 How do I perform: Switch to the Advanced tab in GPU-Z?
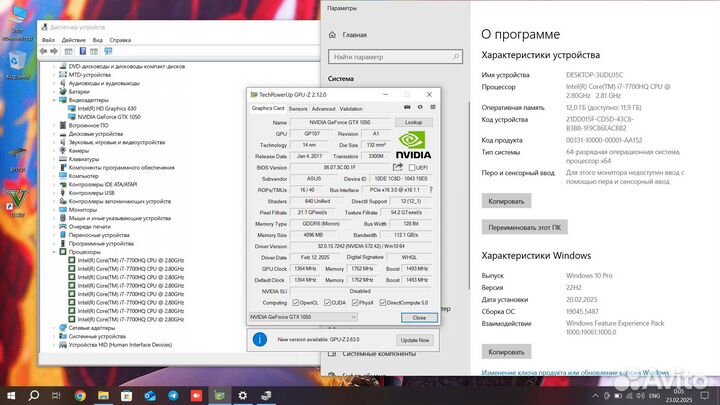pos(323,109)
